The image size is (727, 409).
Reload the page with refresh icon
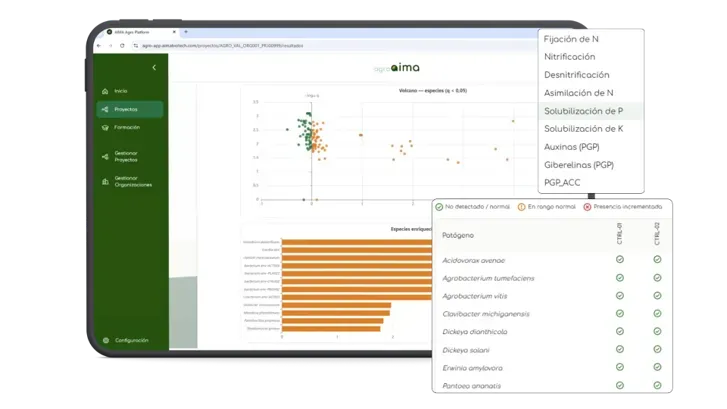pos(122,45)
